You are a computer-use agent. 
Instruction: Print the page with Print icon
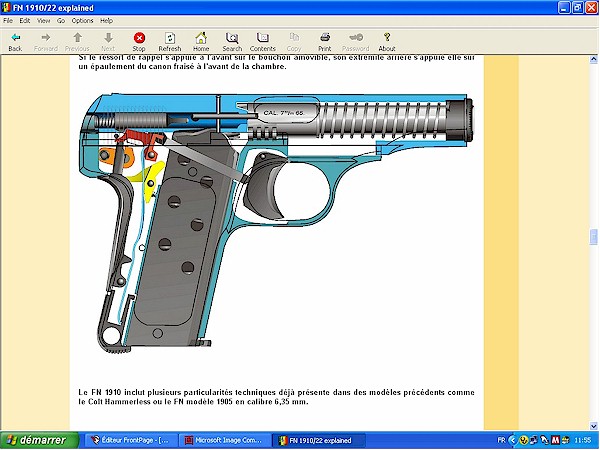325,38
